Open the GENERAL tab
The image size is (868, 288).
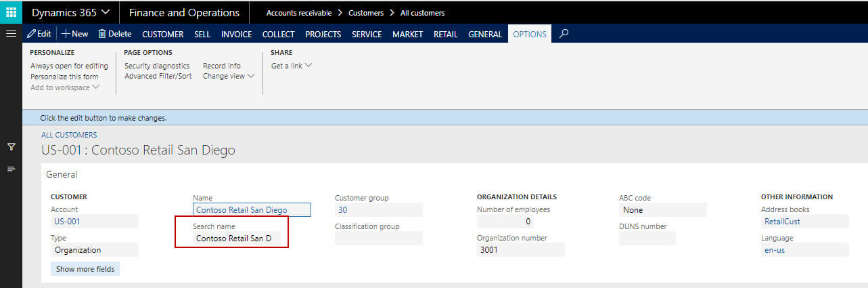point(485,34)
